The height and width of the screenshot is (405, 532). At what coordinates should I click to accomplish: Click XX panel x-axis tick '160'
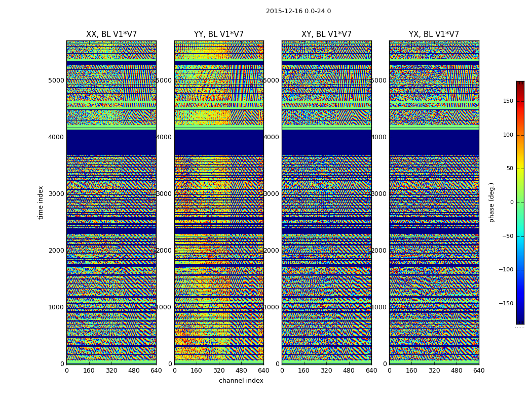pyautogui.click(x=89, y=371)
